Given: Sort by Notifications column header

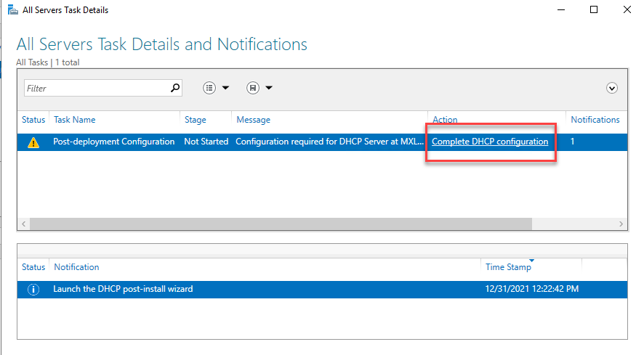Looking at the screenshot, I should point(595,120).
